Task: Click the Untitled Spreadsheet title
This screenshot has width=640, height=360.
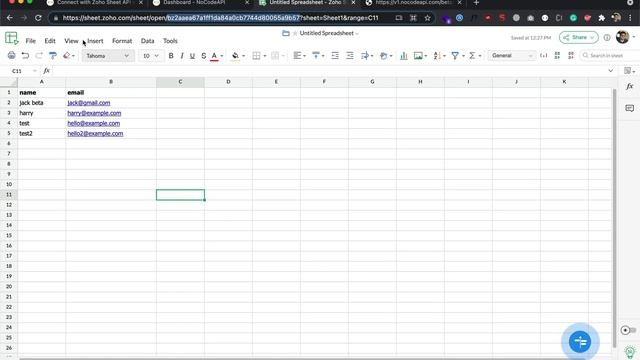Action: pyautogui.click(x=327, y=33)
